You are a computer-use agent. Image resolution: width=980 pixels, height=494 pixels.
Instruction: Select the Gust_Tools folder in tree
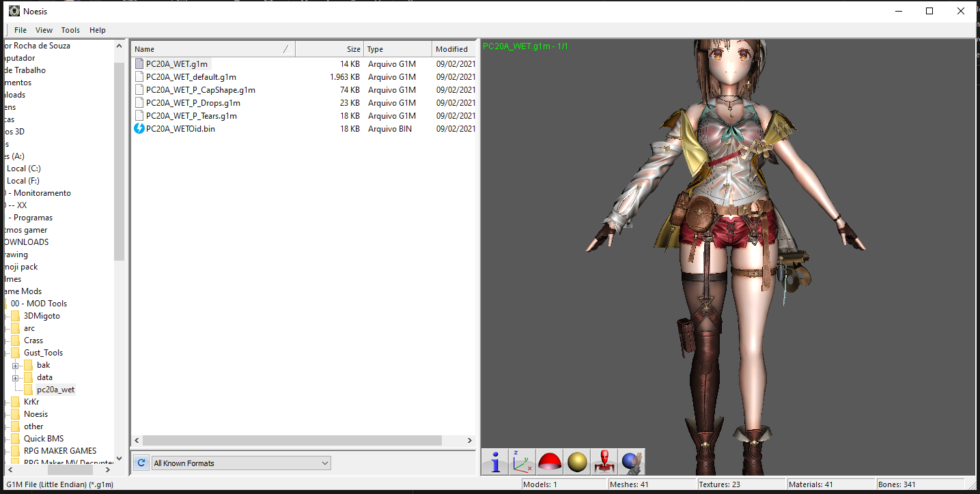pos(43,353)
